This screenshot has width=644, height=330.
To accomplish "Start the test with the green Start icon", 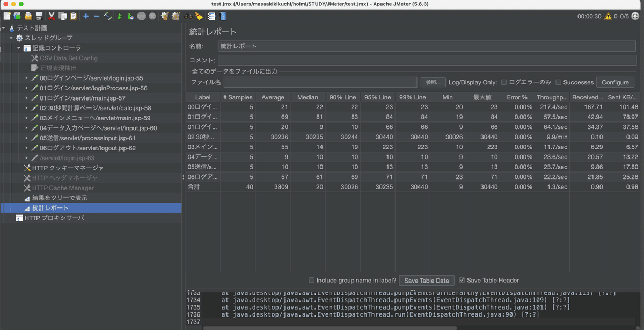I will pyautogui.click(x=120, y=16).
